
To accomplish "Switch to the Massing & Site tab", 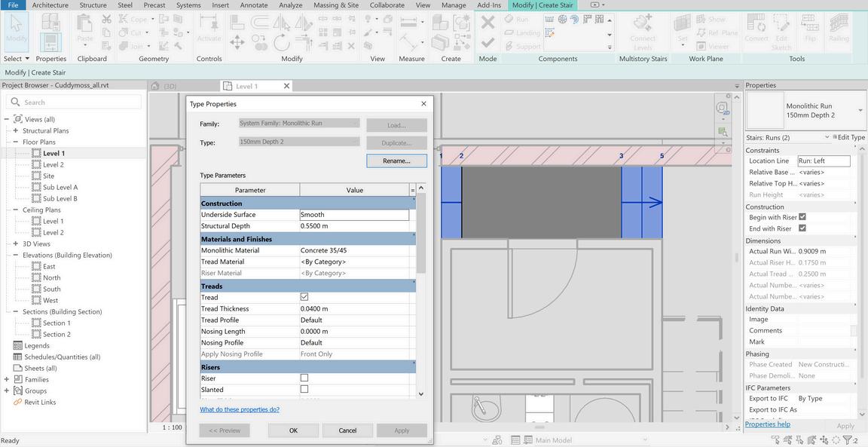I will point(336,5).
